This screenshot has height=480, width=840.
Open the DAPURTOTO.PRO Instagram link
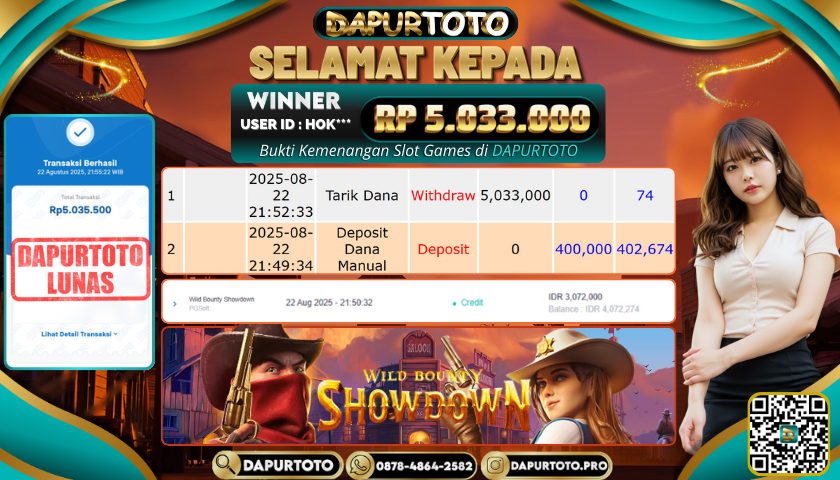click(x=546, y=466)
